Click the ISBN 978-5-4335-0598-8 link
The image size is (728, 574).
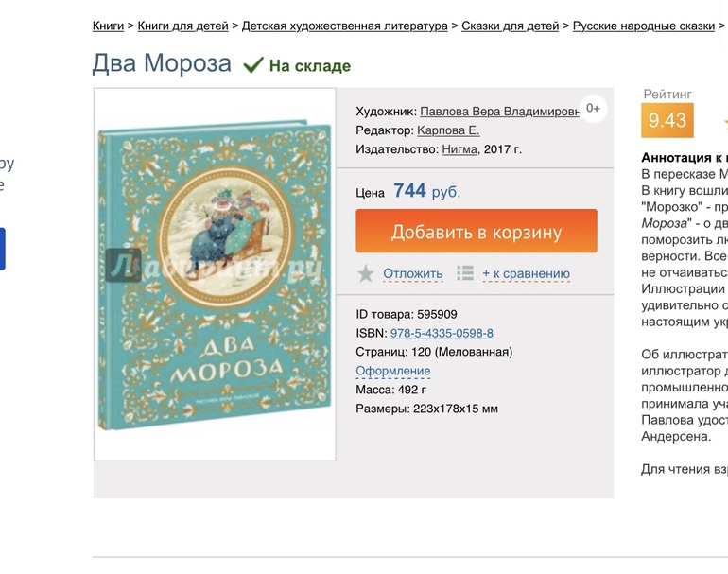tap(442, 333)
